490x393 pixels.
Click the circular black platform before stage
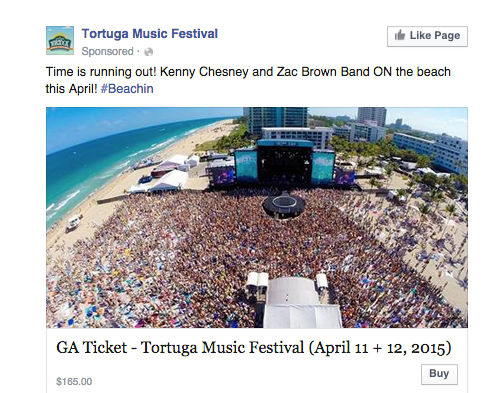click(284, 205)
